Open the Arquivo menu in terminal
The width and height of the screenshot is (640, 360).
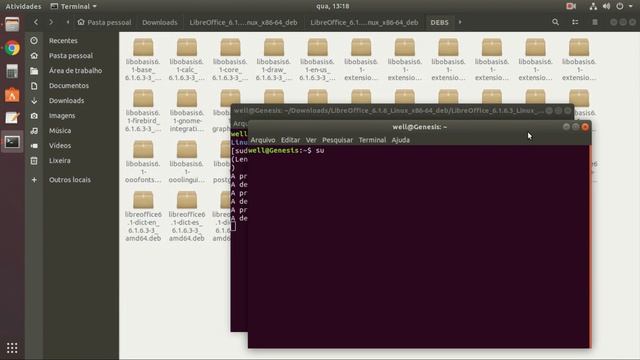click(x=262, y=140)
